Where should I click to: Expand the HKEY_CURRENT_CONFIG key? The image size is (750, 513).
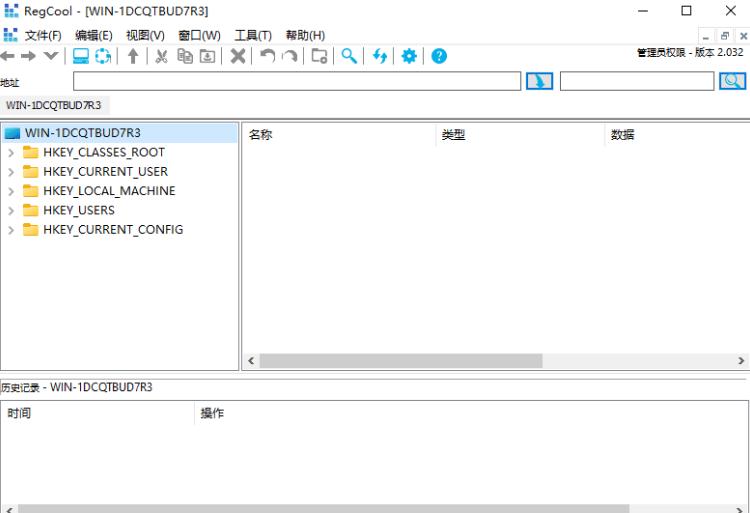pyautogui.click(x=11, y=230)
